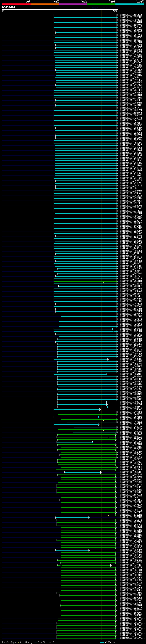Select hit label UniRef100_Q94FA5
This screenshot has width=146, height=644.
pyautogui.click(x=131, y=339)
